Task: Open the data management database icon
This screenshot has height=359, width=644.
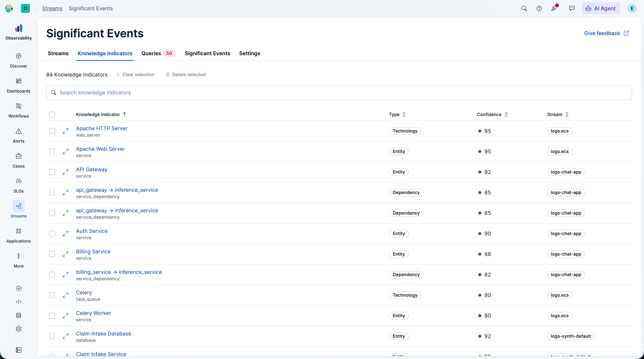Action: [x=18, y=315]
